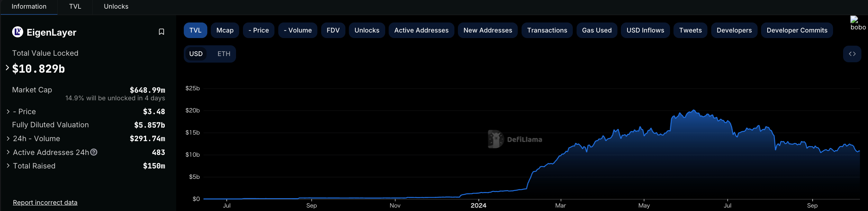Click the Active Addresses value 483

[159, 153]
